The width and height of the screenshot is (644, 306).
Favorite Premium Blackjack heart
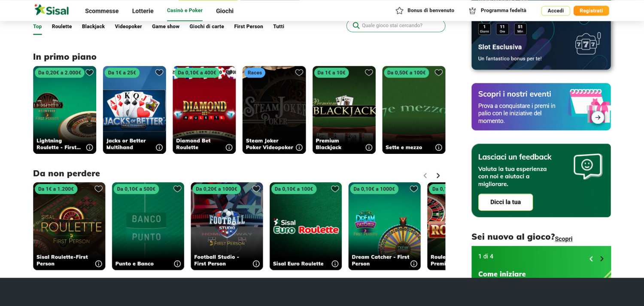click(369, 73)
